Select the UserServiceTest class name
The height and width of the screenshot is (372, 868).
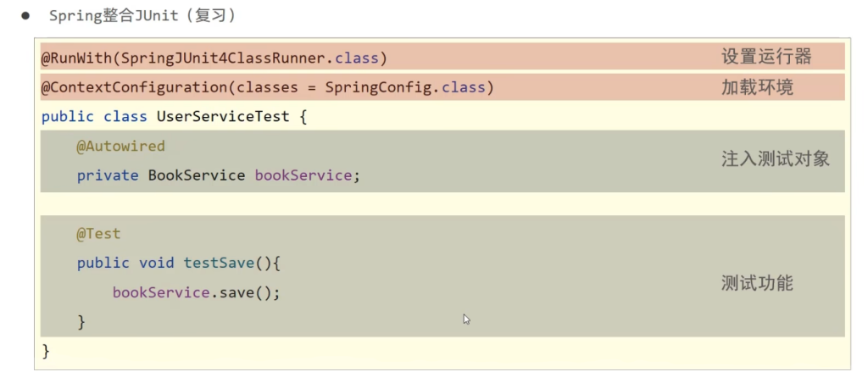223,117
